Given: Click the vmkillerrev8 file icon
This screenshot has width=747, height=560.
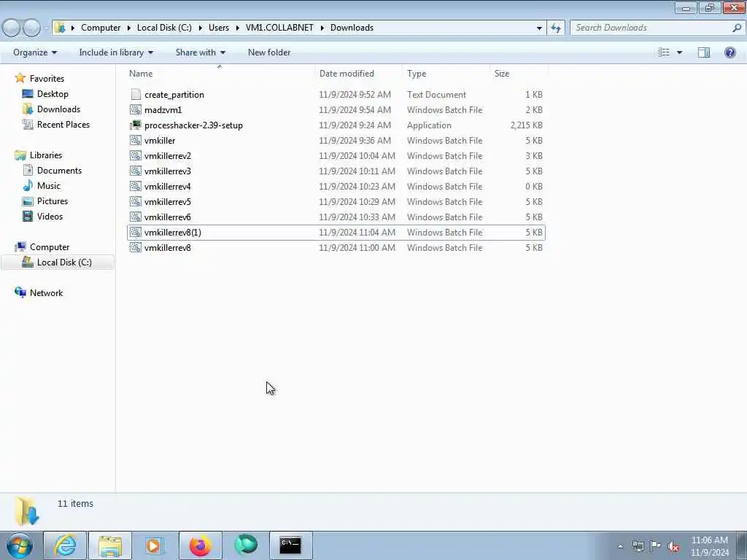Looking at the screenshot, I should (136, 247).
